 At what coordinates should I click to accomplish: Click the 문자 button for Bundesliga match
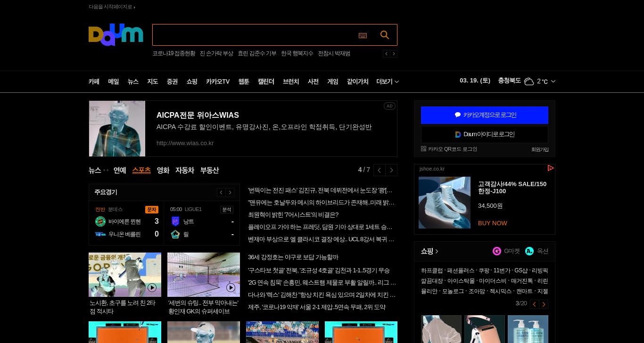(152, 210)
